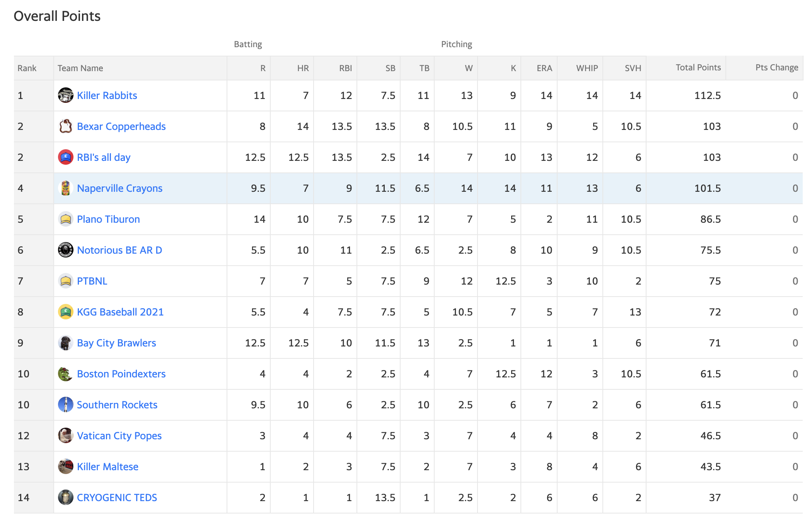Sort by the Rank column header
The height and width of the screenshot is (522, 812).
27,68
